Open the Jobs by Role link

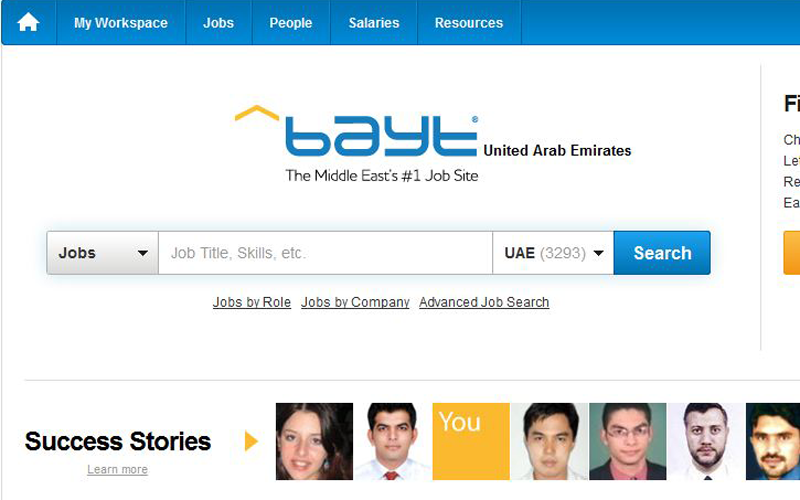(x=252, y=303)
